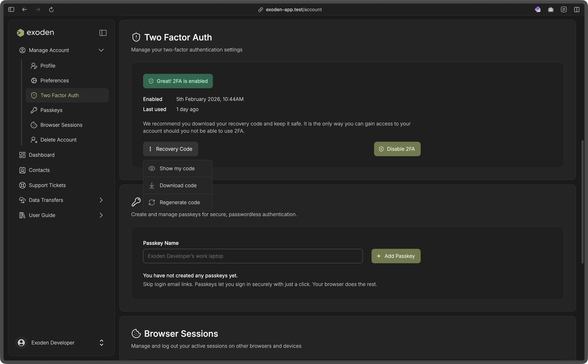Focus the Passkey Name input field
This screenshot has height=364, width=588.
click(x=253, y=256)
